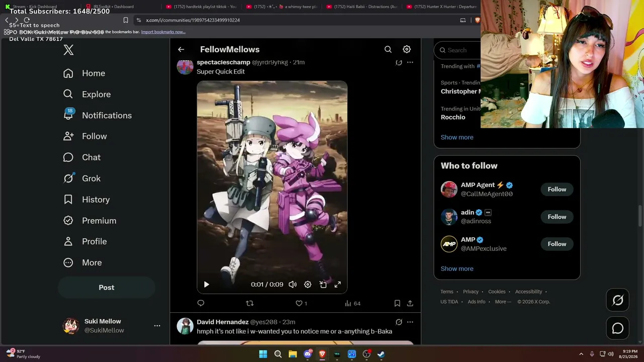Repost spectacleschamp's post
644x362 pixels.
(250, 303)
